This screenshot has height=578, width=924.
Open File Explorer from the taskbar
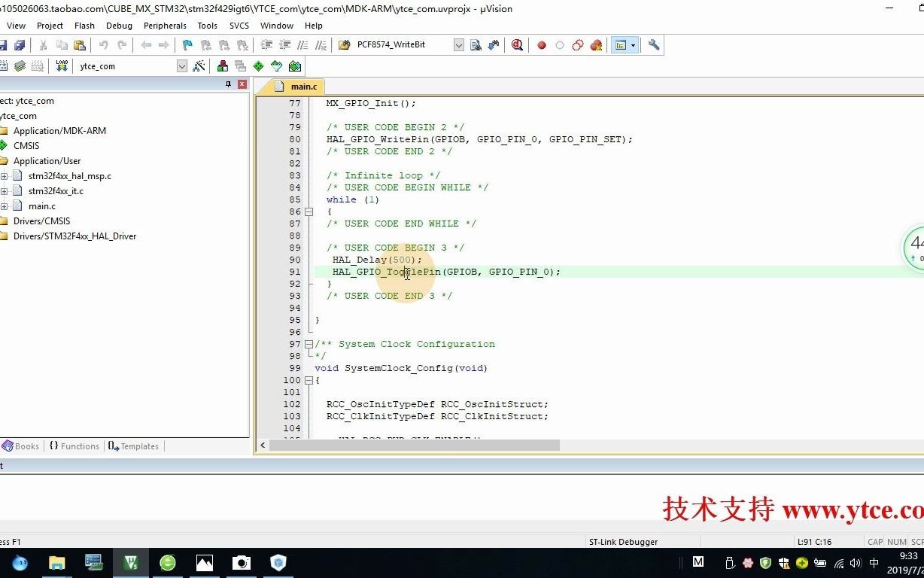point(56,562)
